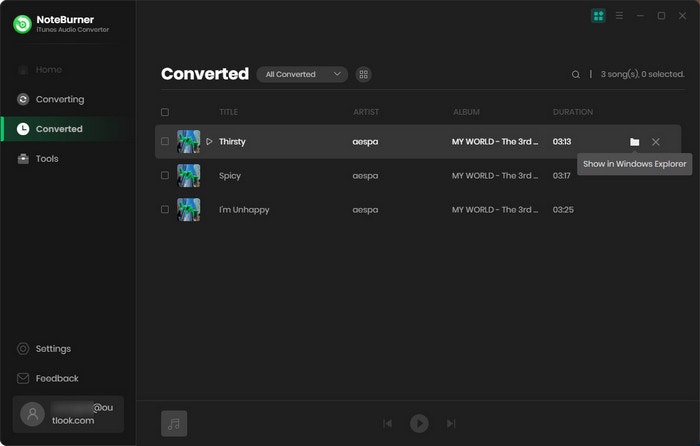Click the aespa artist in Thirsty row

[365, 142]
